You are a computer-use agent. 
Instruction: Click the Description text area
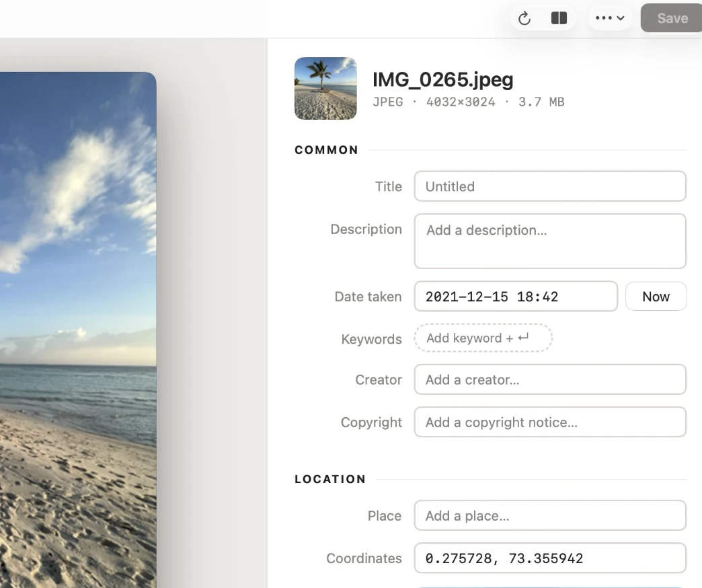click(x=550, y=242)
